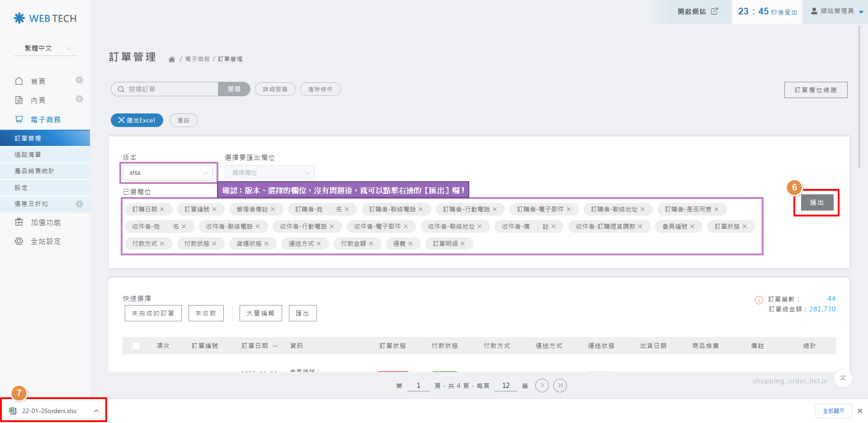Select 產品銷售統計 sidebar item
Screen dimensions: 868x423
pos(34,171)
